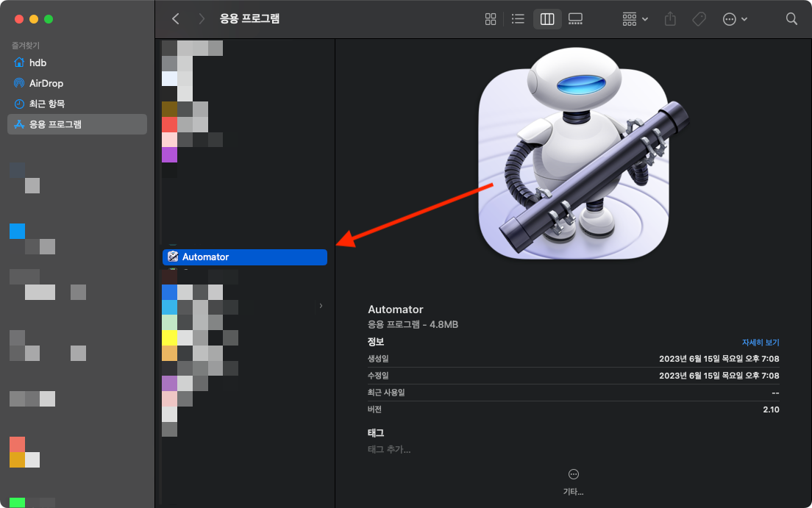Switch to column view
The width and height of the screenshot is (812, 508).
click(547, 19)
